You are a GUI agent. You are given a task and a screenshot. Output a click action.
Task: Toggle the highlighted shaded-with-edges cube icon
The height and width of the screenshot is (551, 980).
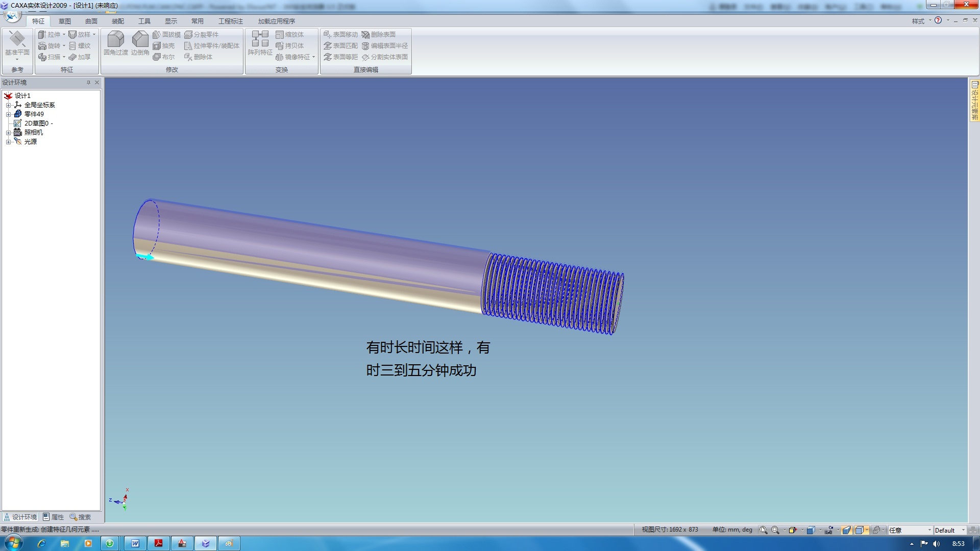click(x=860, y=530)
